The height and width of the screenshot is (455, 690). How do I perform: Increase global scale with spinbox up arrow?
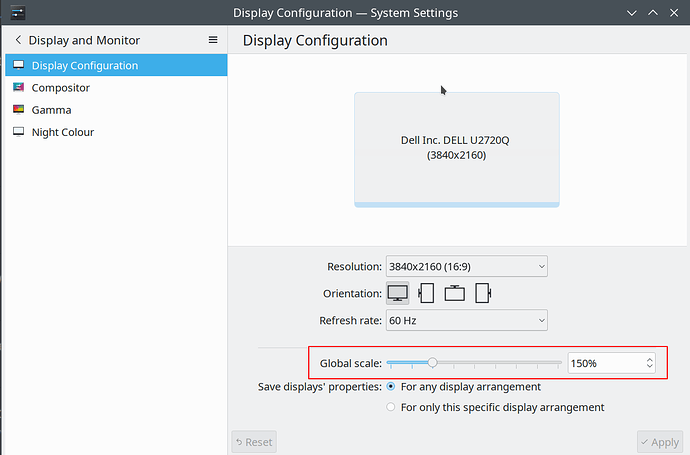650,359
